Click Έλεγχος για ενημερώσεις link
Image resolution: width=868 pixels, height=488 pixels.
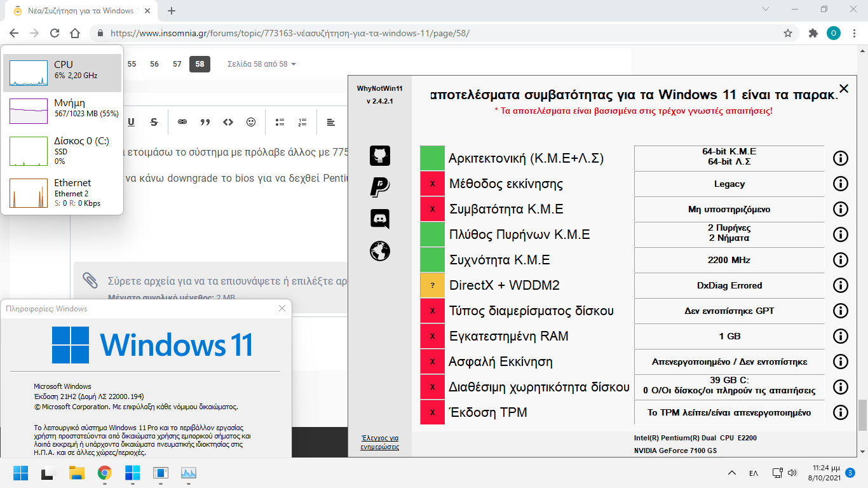click(380, 442)
